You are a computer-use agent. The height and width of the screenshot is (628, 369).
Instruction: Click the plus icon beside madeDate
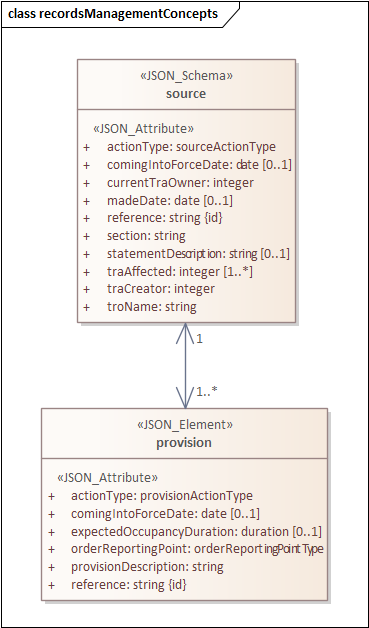86,201
